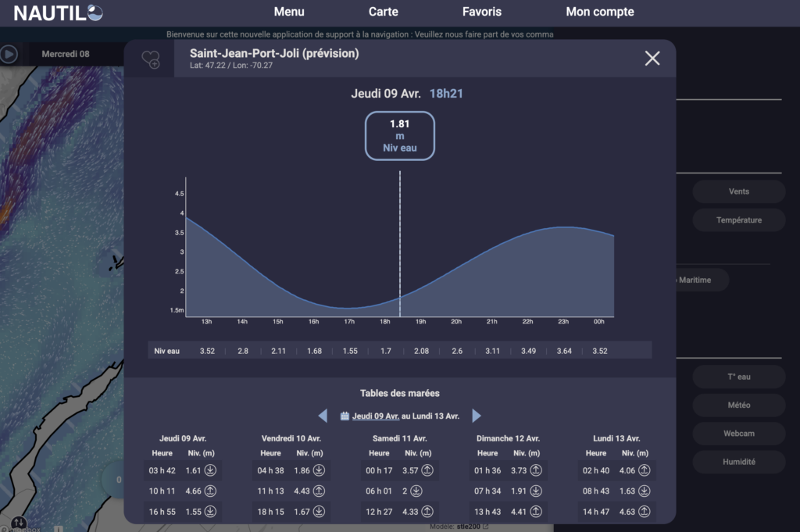800x532 pixels.
Task: Open calendar icon for tide dates
Action: 345,416
